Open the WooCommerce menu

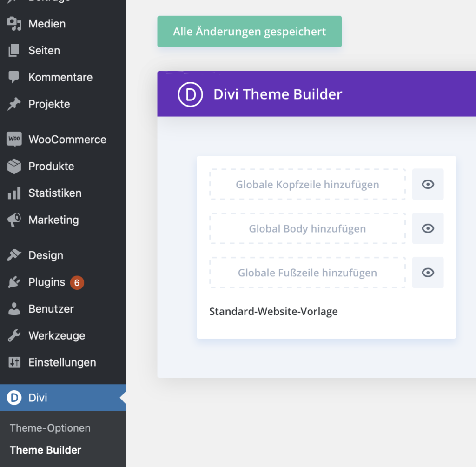(63, 140)
